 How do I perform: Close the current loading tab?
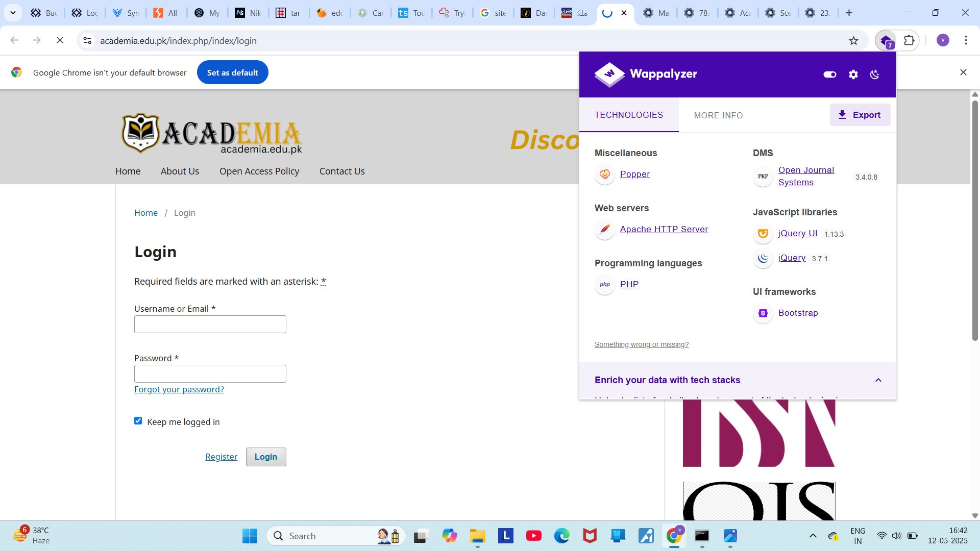tap(624, 13)
